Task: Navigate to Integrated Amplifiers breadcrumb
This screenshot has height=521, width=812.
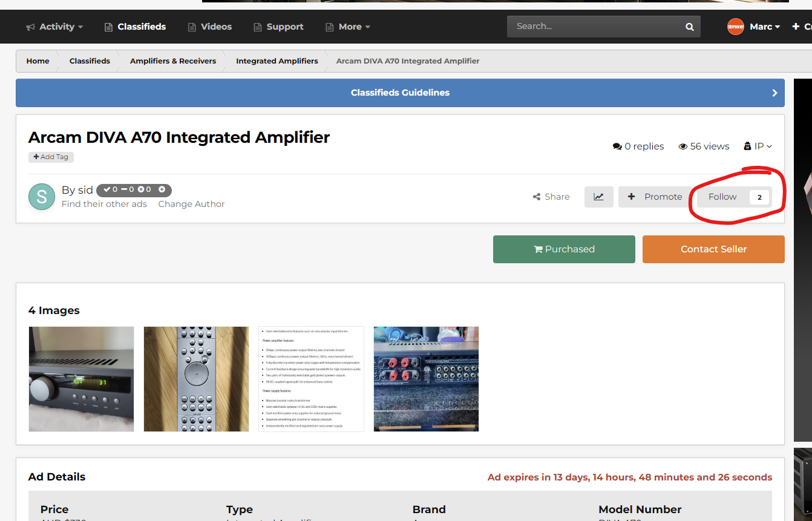Action: (277, 61)
